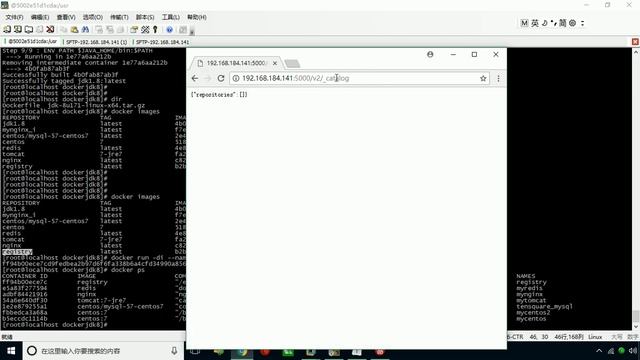Open the 工具(L) menu
This screenshot has width=640, height=360.
pyautogui.click(x=171, y=17)
